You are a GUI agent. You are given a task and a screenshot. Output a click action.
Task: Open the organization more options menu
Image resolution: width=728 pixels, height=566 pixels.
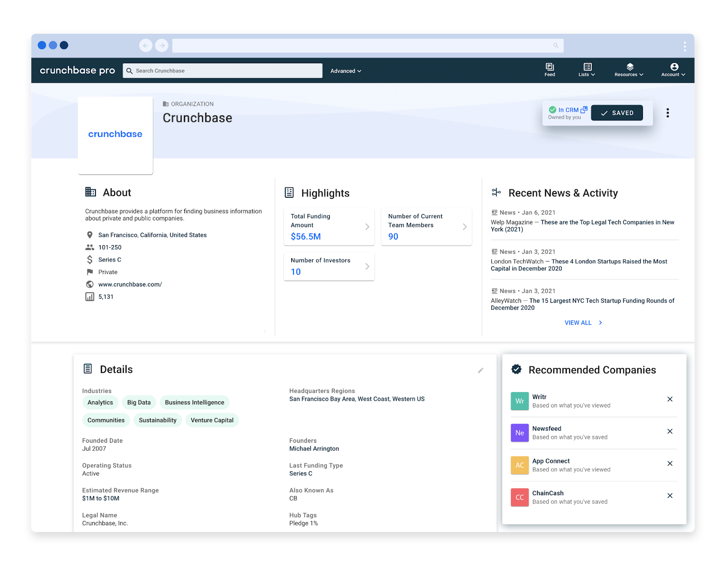pos(667,113)
